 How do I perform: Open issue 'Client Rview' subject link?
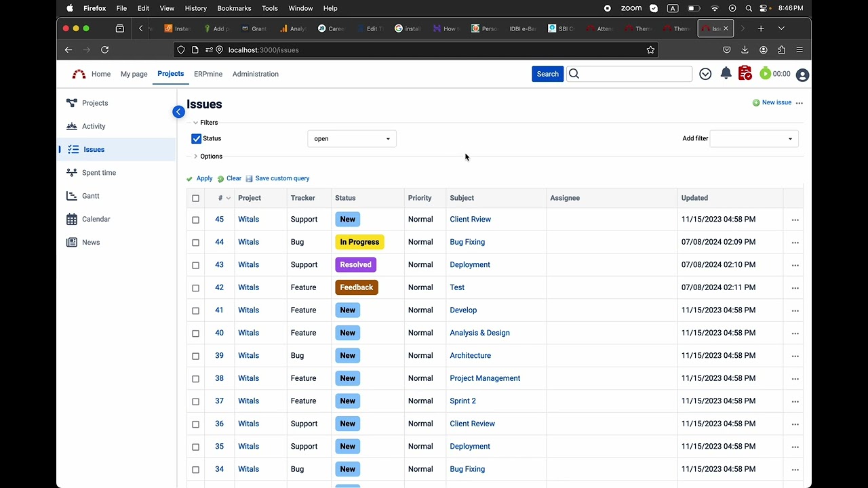471,220
